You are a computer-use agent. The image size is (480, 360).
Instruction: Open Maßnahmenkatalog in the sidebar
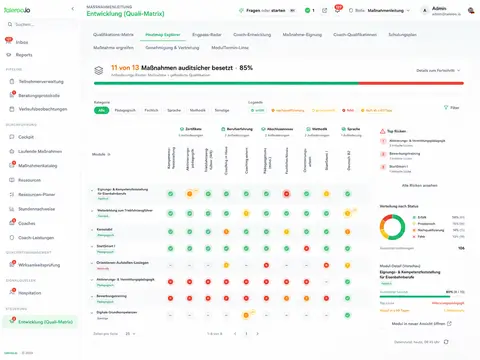[37, 166]
